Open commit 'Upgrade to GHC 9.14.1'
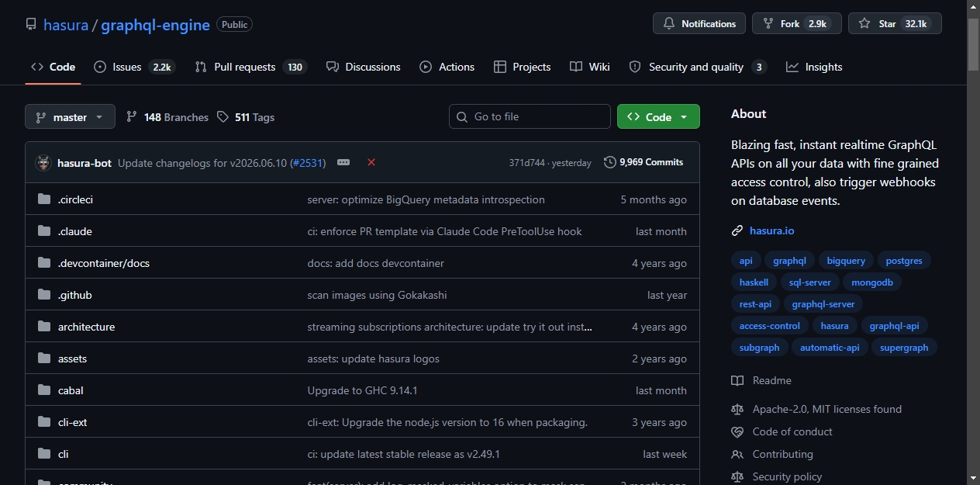980x485 pixels. pyautogui.click(x=363, y=390)
